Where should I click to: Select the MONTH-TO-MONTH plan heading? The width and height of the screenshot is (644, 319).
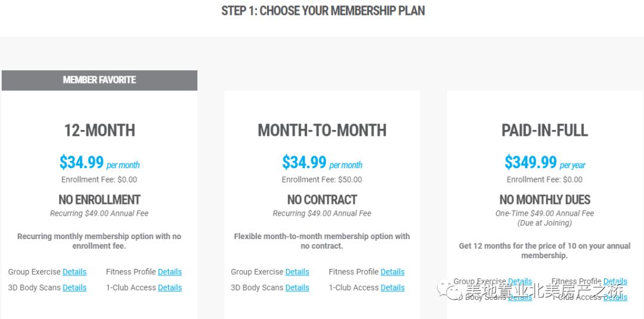(x=322, y=130)
